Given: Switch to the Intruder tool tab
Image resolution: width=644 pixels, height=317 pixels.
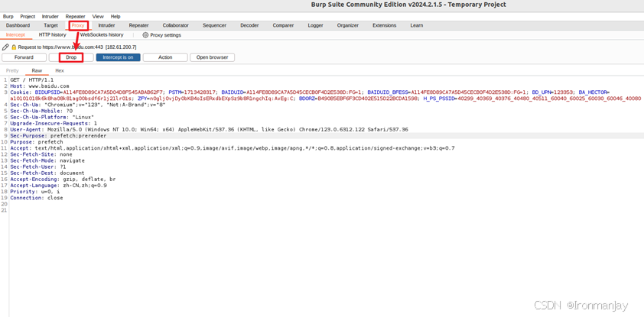Looking at the screenshot, I should [x=106, y=25].
